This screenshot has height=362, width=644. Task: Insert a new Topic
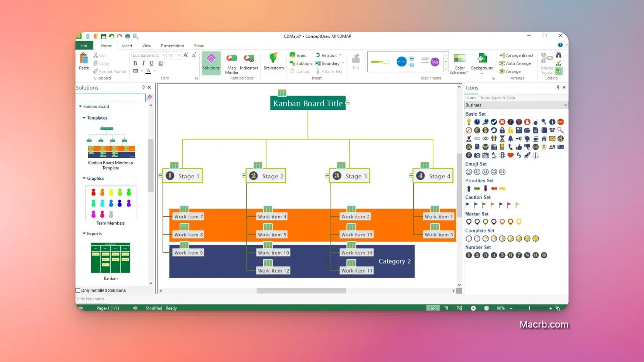pyautogui.click(x=298, y=55)
